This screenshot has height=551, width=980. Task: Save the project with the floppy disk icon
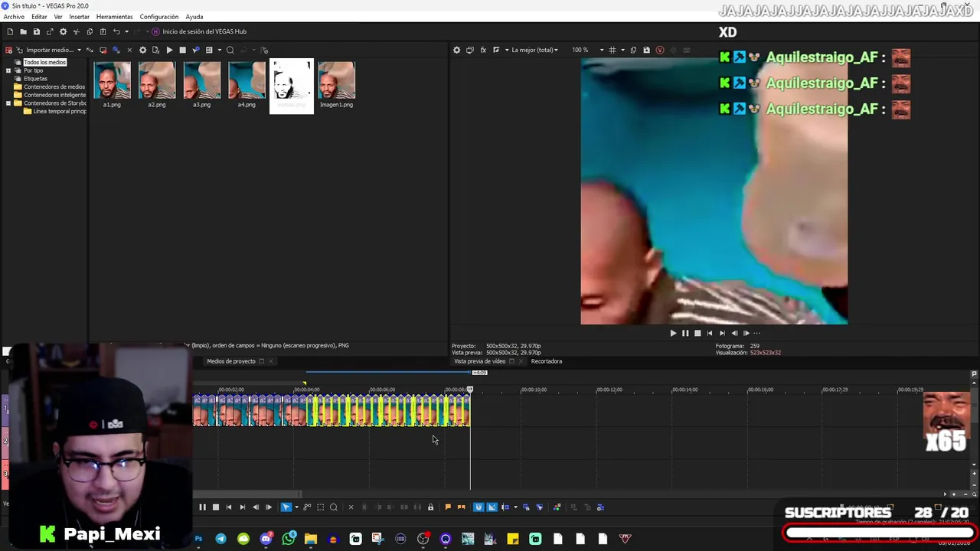coord(36,31)
